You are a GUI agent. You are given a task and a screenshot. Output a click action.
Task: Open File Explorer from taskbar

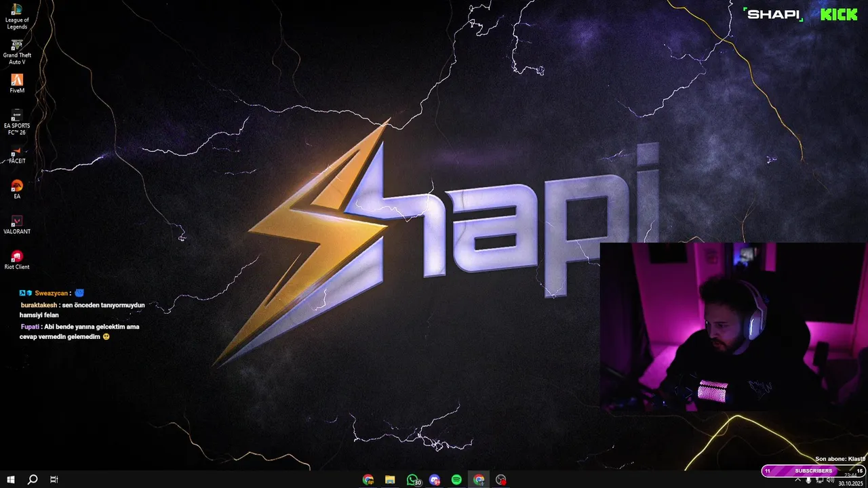[x=390, y=480]
